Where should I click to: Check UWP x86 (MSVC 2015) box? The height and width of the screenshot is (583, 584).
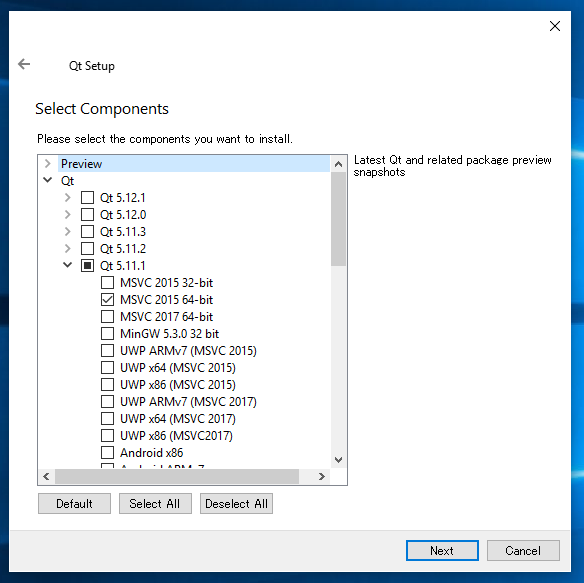(107, 384)
